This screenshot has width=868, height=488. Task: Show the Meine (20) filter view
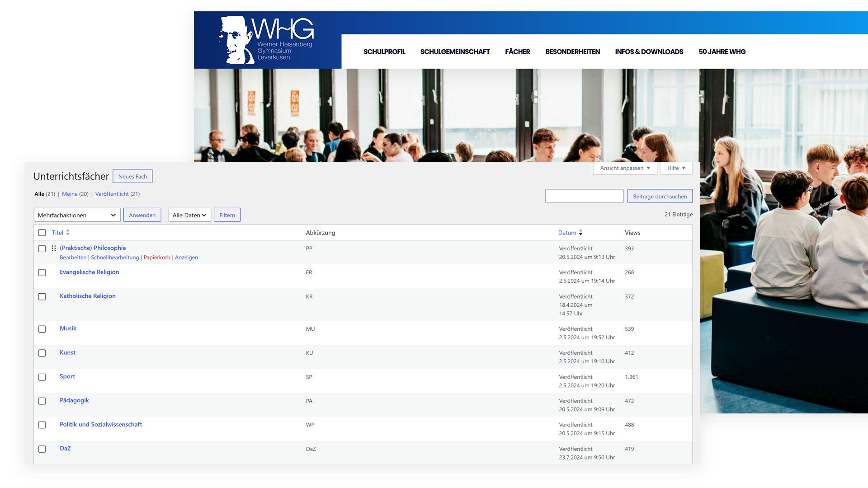[x=75, y=194]
